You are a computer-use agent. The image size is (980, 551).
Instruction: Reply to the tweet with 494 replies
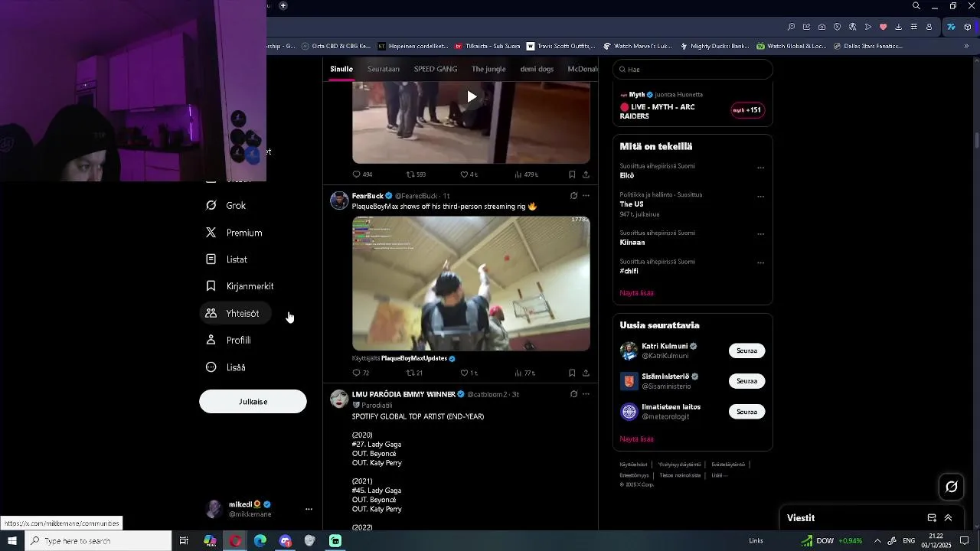(362, 174)
